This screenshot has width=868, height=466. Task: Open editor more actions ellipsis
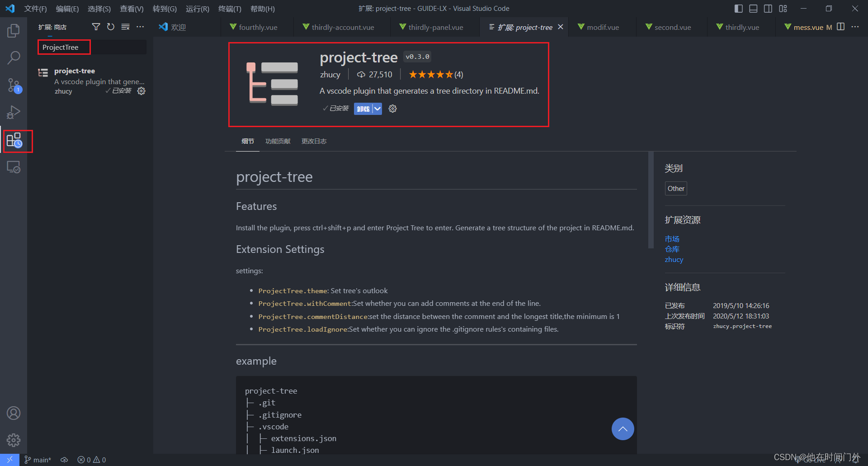point(855,27)
